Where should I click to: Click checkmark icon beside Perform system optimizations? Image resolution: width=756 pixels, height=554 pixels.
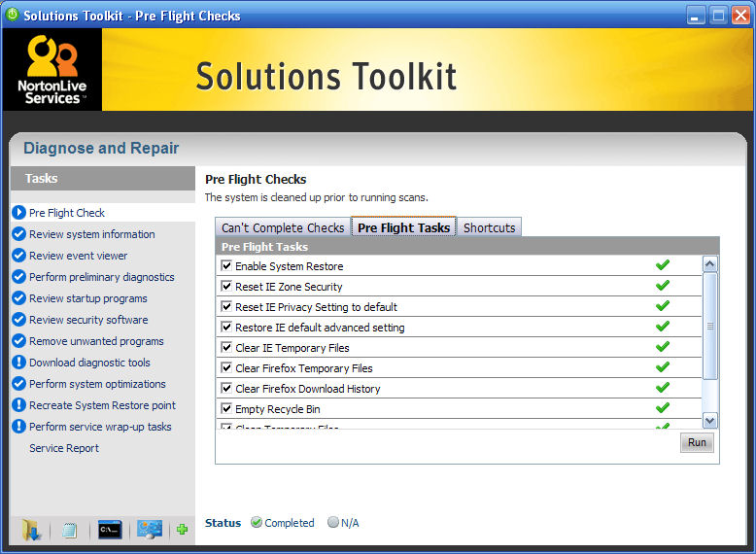point(18,384)
